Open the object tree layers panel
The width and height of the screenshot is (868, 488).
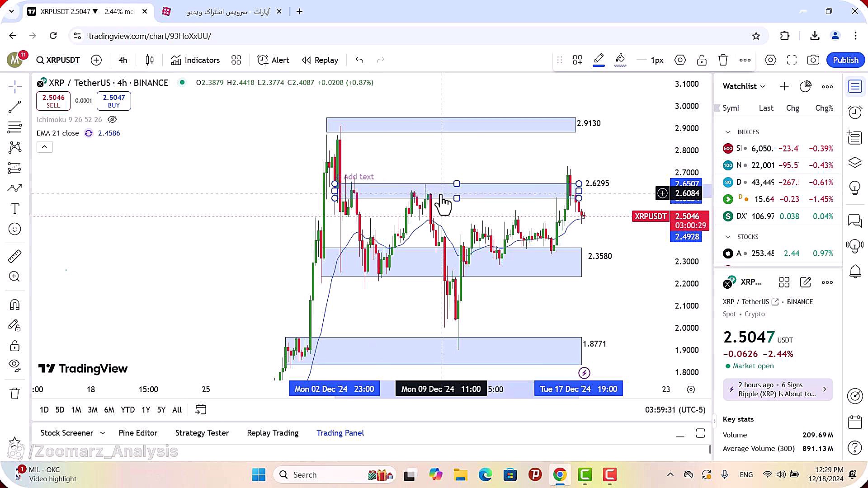tap(855, 162)
